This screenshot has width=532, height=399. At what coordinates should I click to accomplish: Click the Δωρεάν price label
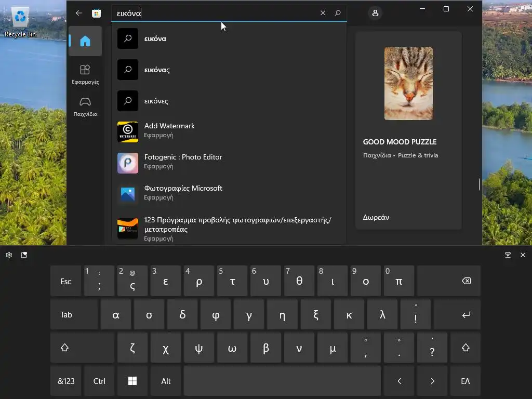click(x=376, y=217)
